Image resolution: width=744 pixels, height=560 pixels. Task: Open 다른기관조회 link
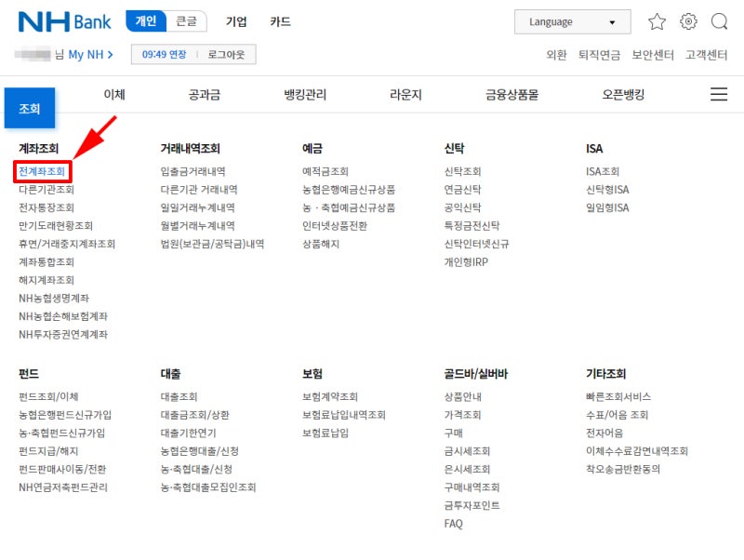(x=46, y=190)
